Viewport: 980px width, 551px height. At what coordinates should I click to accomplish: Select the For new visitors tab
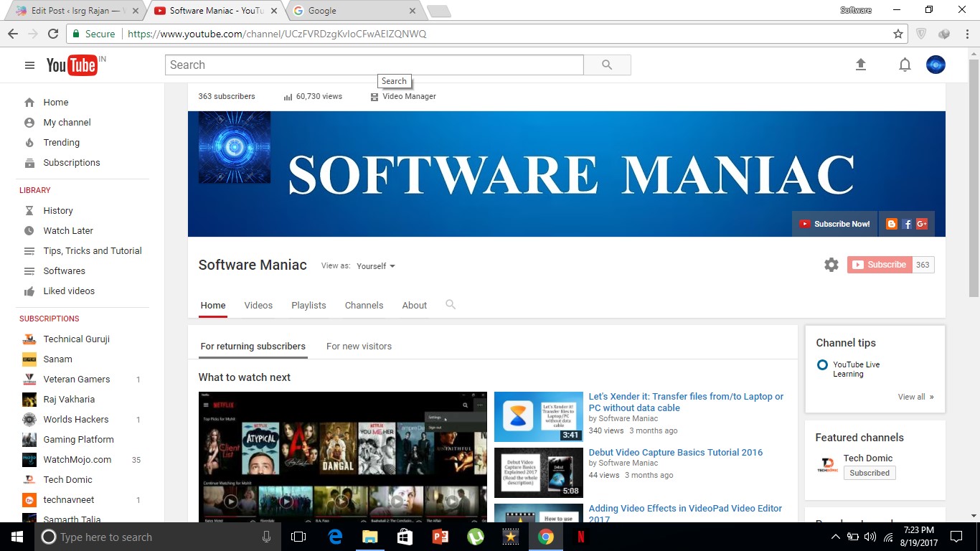pos(359,346)
